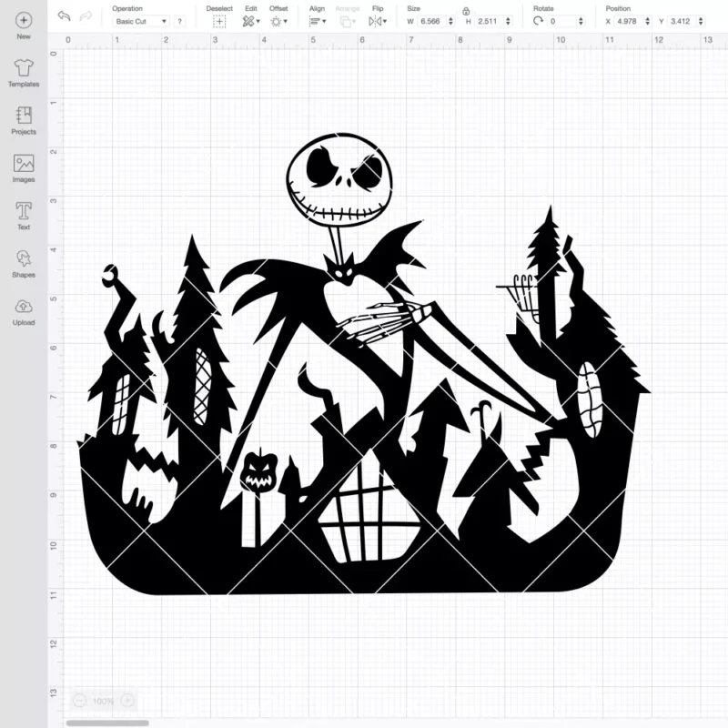Open the Edit tool menu
Screen dimensions: 728x728
pos(251,21)
